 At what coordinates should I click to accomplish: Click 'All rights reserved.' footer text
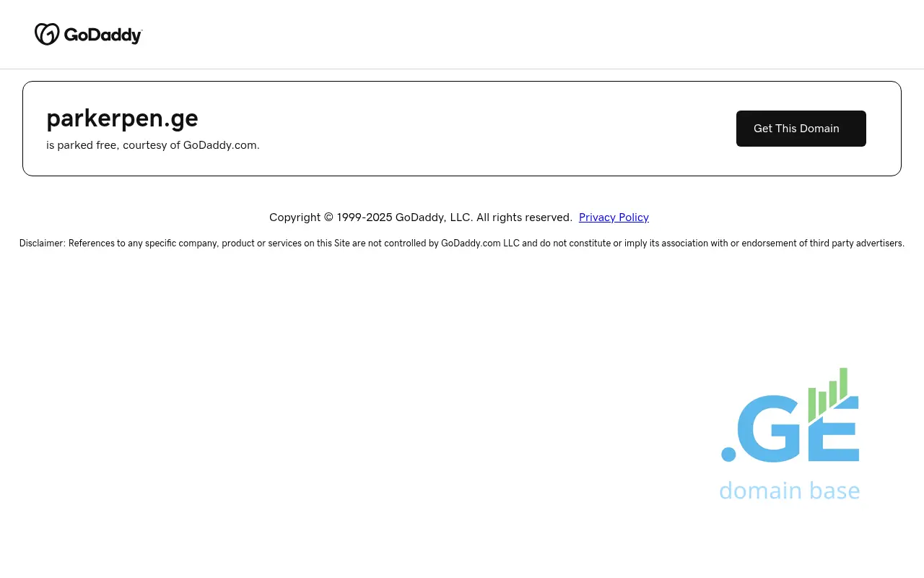click(524, 217)
